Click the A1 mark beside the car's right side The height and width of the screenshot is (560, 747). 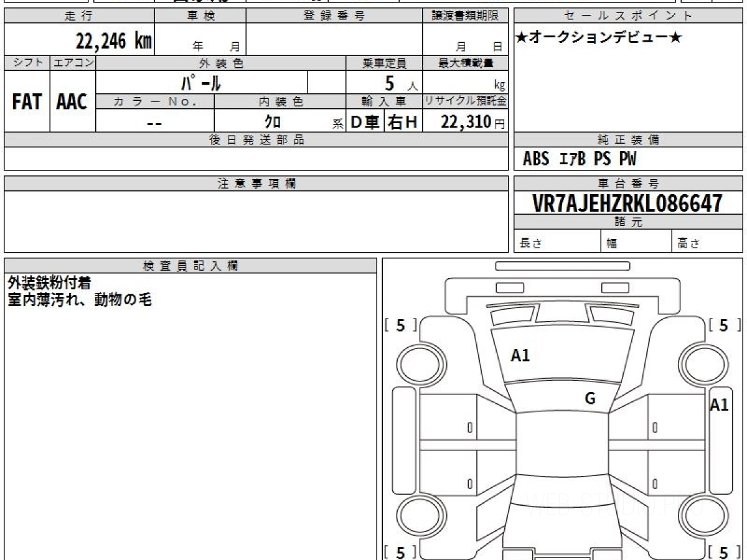720,405
